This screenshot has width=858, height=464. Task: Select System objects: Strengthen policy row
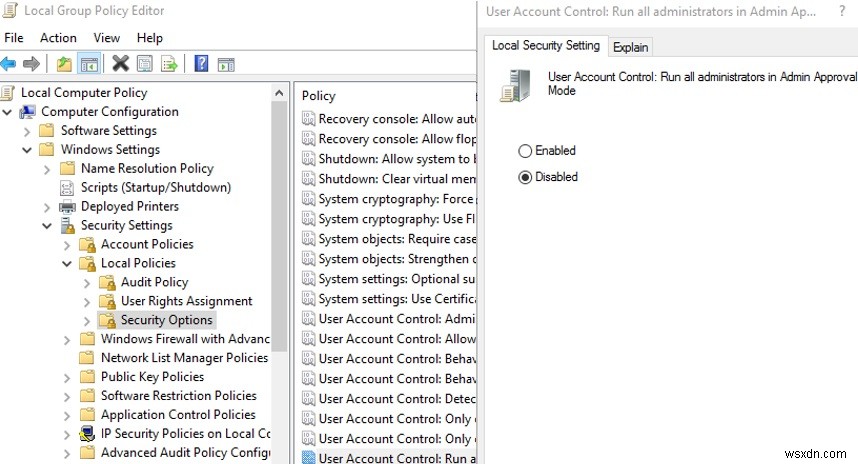(x=389, y=259)
